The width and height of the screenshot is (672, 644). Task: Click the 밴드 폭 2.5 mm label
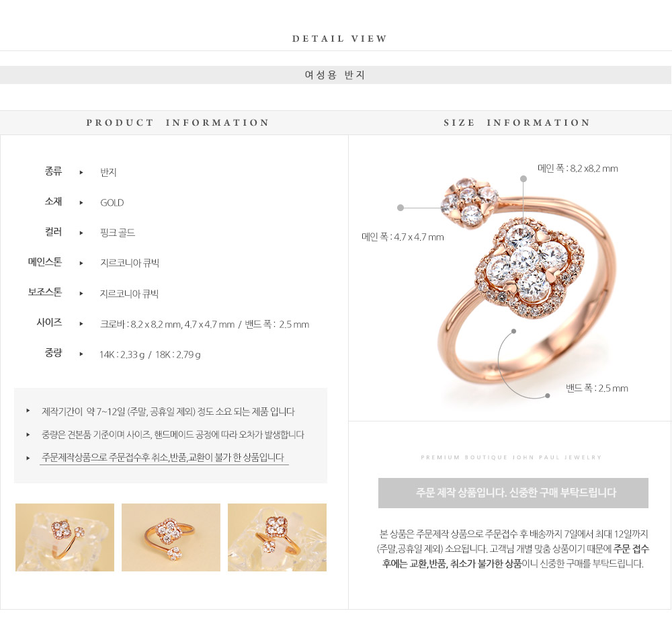597,389
